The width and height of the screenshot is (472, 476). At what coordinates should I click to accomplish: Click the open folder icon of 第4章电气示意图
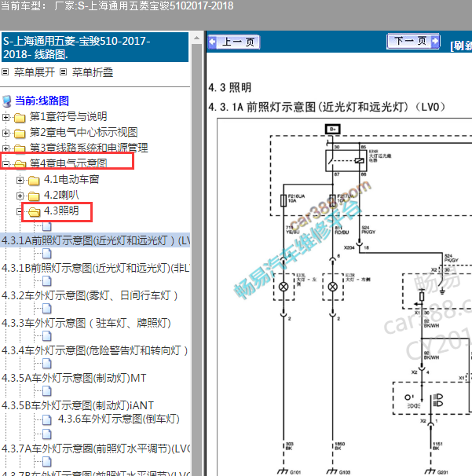(20, 164)
